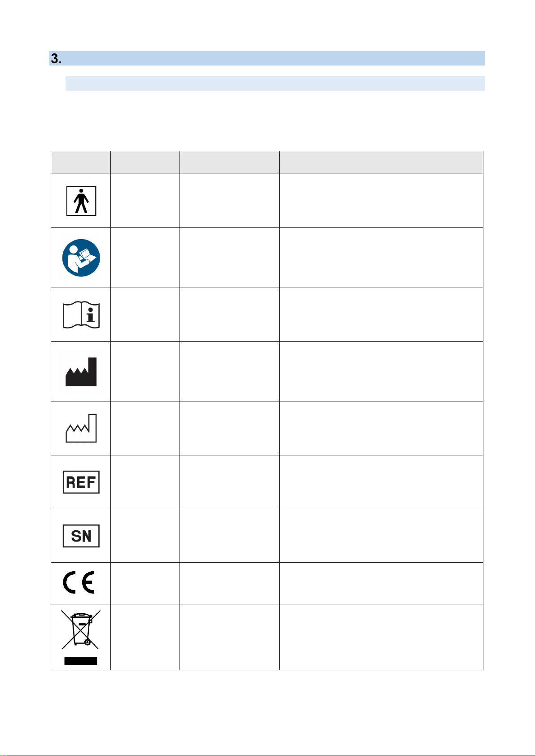The height and width of the screenshot is (756, 535).
Task: Select the empty cell right of the crossed bin
Action: pyautogui.click(x=145, y=637)
